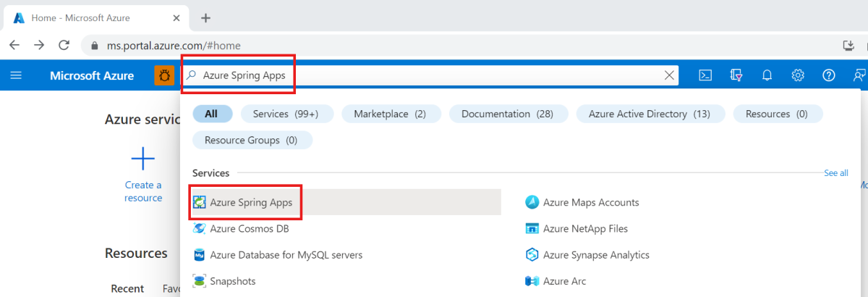Click into the Azure search field

point(430,75)
